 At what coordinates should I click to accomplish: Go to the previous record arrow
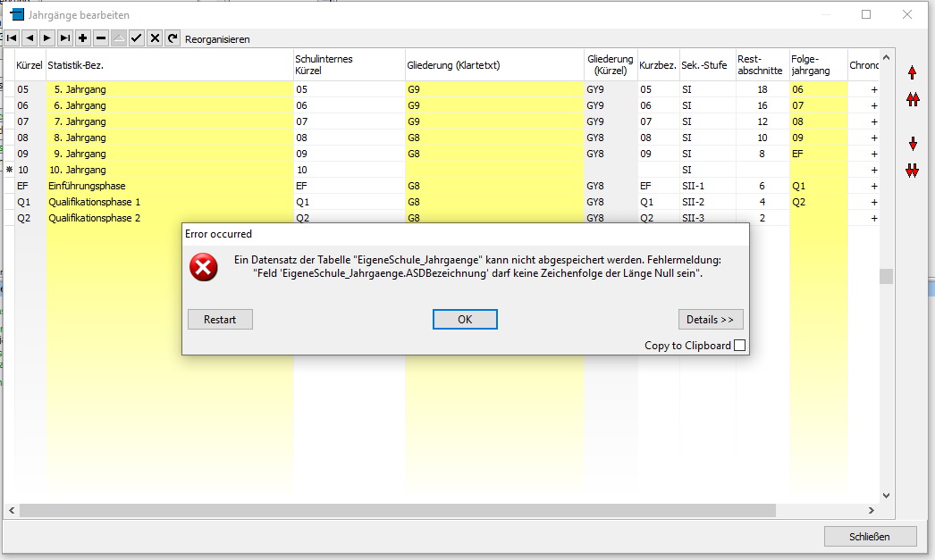click(x=29, y=38)
